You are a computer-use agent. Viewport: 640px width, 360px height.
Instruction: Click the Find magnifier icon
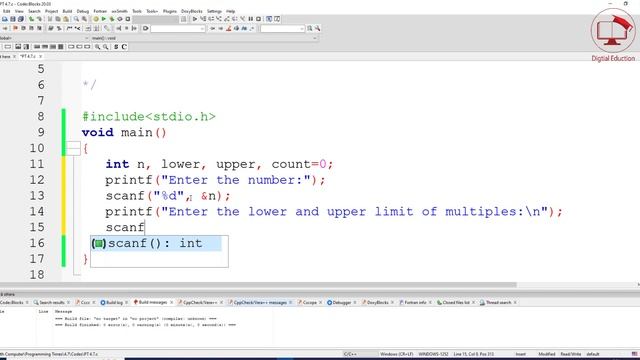click(x=76, y=19)
